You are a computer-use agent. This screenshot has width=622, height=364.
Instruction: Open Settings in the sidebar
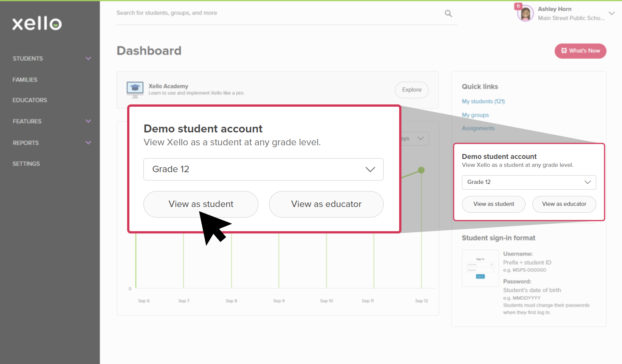click(26, 164)
